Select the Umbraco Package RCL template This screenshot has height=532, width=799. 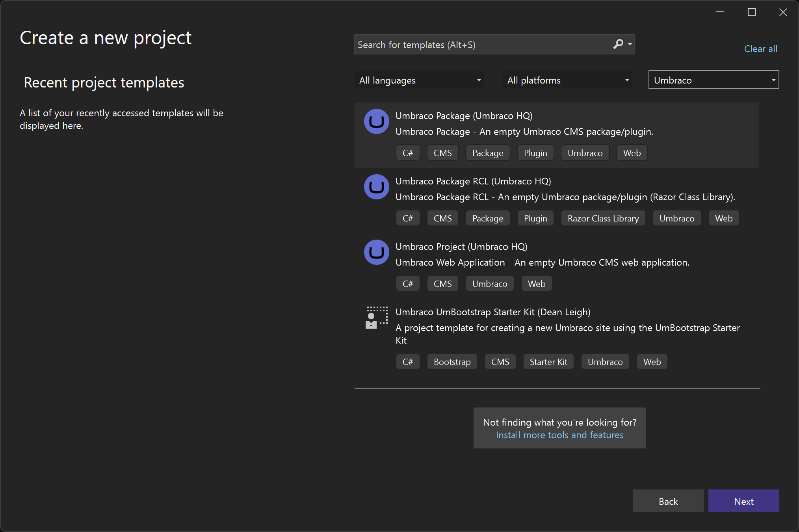tap(473, 181)
